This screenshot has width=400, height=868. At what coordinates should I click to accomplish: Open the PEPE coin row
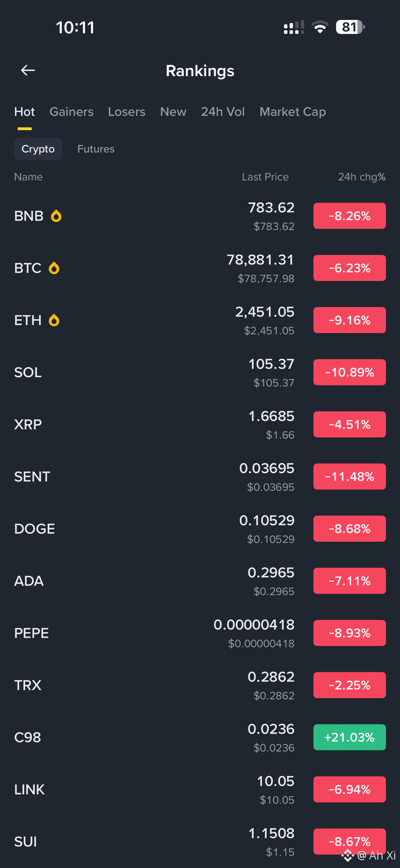(200, 633)
